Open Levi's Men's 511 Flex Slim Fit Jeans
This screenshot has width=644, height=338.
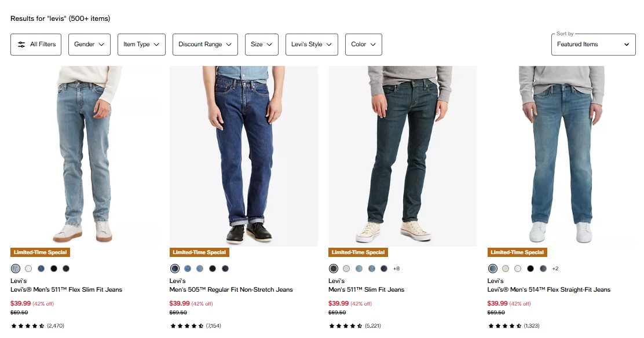click(67, 289)
